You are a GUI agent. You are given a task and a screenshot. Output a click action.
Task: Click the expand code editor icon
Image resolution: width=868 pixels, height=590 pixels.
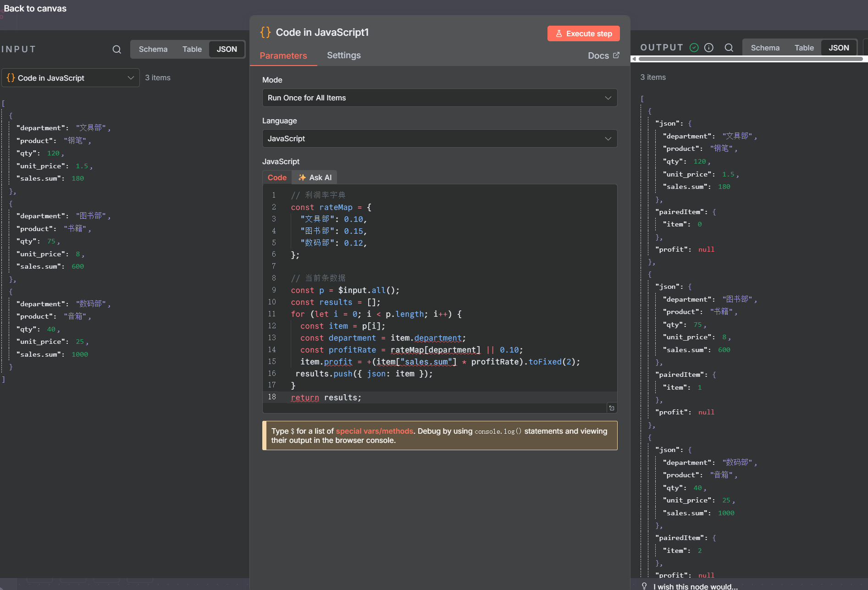point(612,408)
